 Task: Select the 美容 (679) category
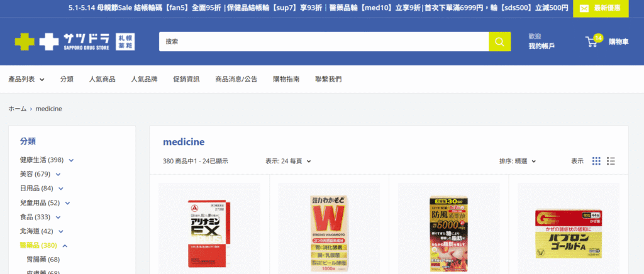coord(35,174)
